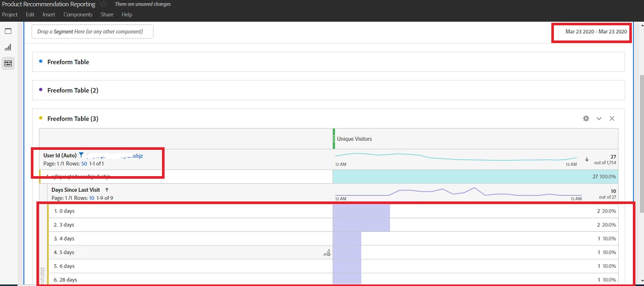
Task: Click the project title Product Recommendation Reporting
Action: pos(49,4)
